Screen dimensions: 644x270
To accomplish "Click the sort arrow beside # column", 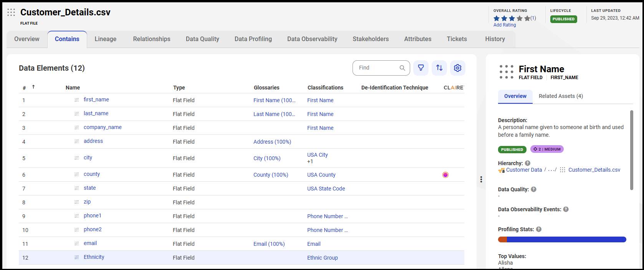I will tap(33, 87).
